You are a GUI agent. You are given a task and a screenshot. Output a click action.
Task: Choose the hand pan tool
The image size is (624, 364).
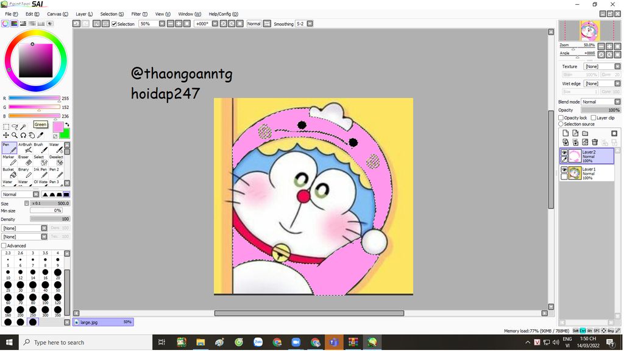[32, 136]
